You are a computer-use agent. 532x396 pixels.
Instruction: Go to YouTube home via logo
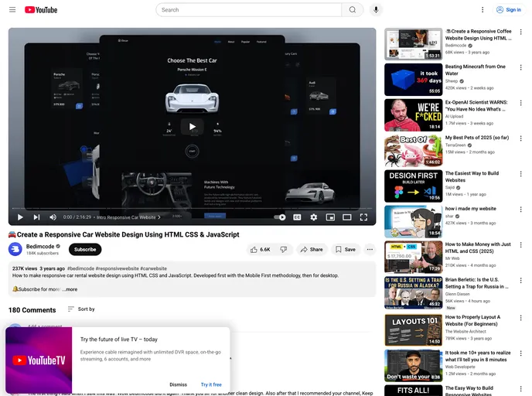pos(41,10)
